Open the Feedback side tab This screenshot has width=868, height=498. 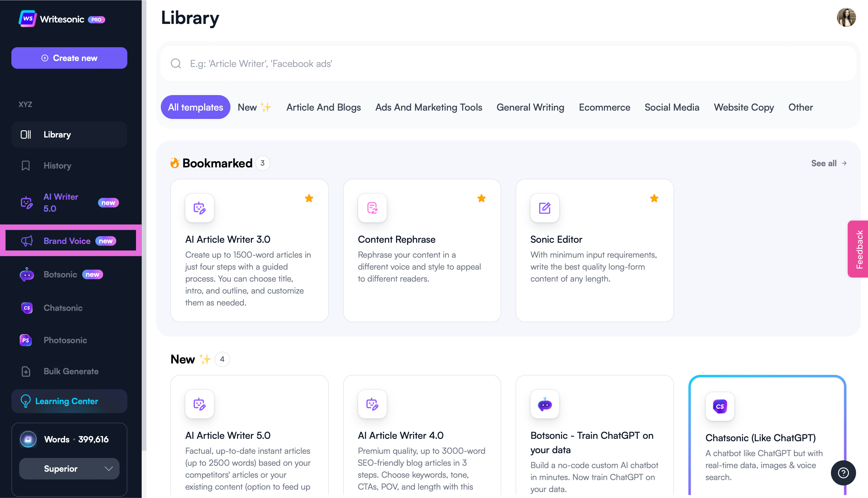[858, 249]
